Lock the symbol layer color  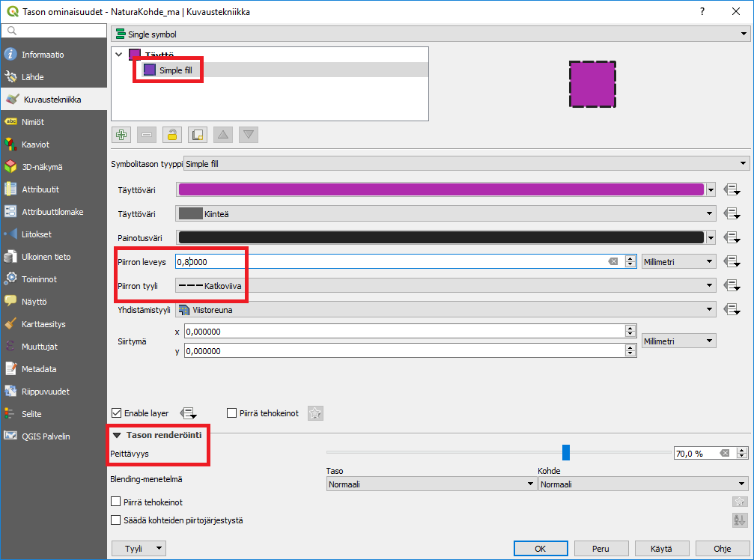[x=172, y=135]
